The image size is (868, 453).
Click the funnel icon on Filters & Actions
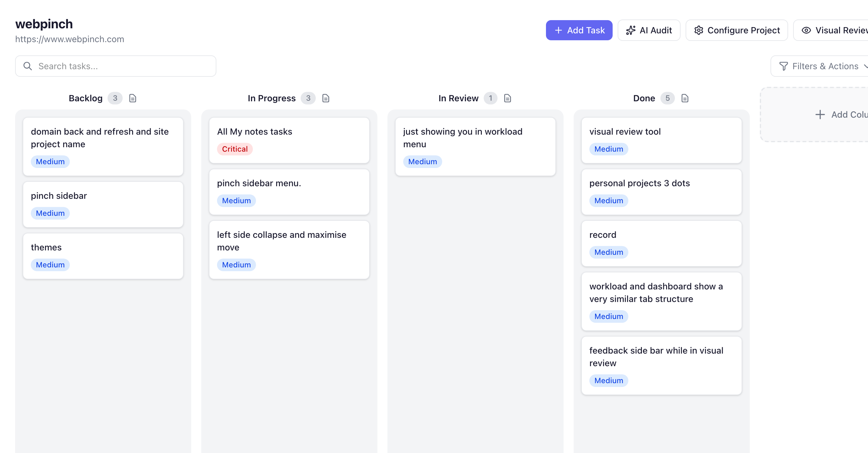[x=784, y=66]
